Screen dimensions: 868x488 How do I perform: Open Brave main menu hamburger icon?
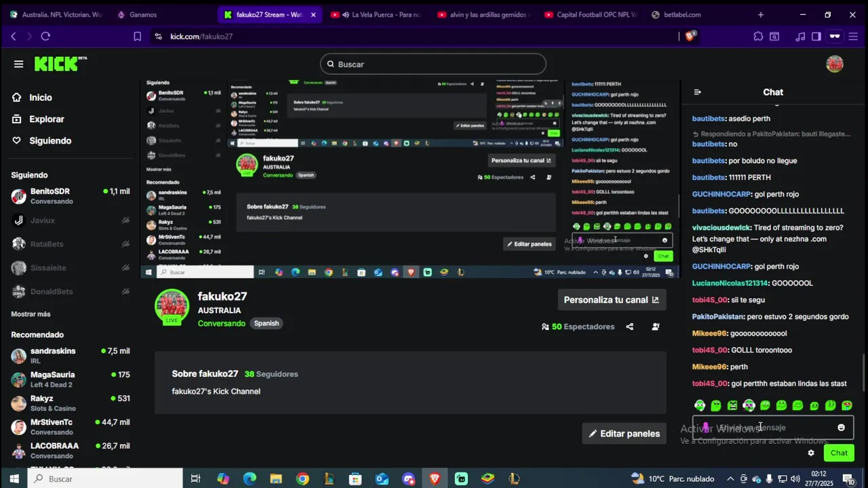pos(854,37)
